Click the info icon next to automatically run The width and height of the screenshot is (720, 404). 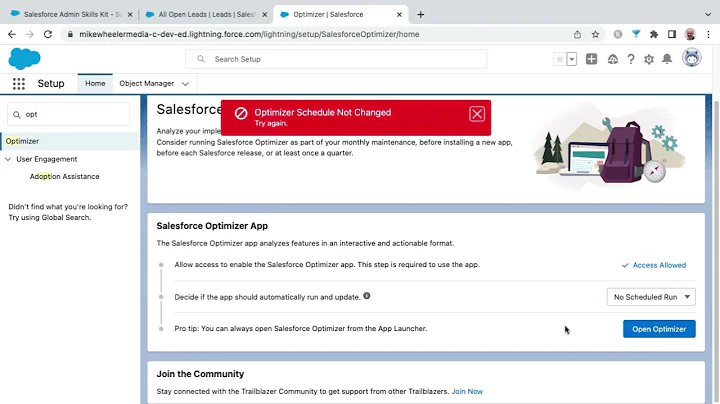pos(366,296)
